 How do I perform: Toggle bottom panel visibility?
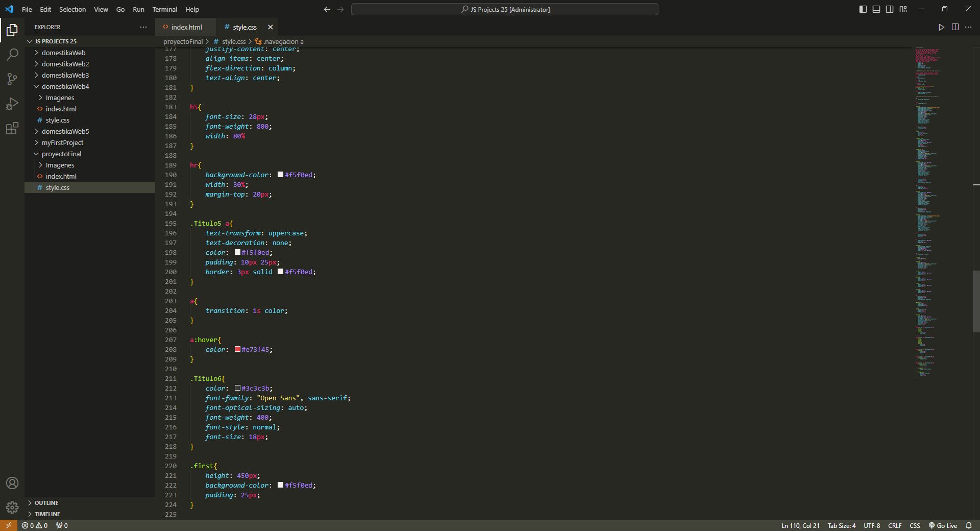pos(876,9)
